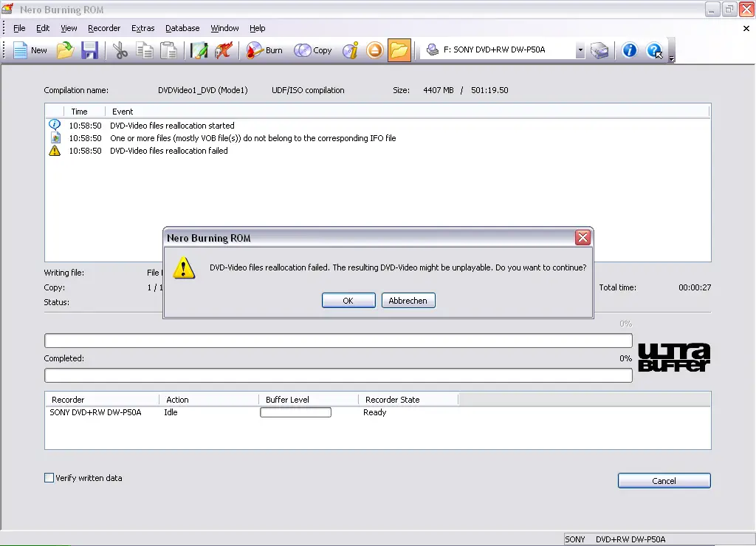
Task: Click the Completed progress bar
Action: [338, 375]
